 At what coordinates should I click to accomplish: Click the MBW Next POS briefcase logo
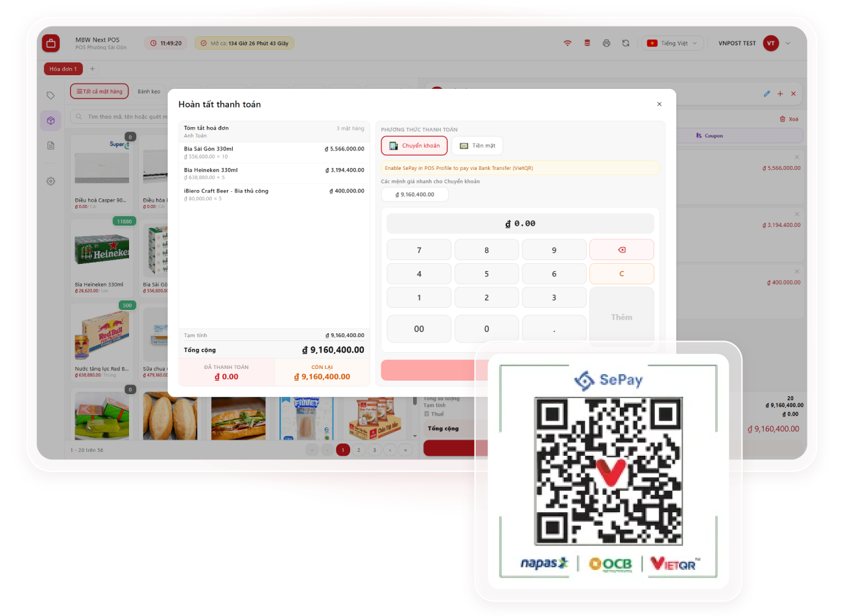pyautogui.click(x=51, y=43)
